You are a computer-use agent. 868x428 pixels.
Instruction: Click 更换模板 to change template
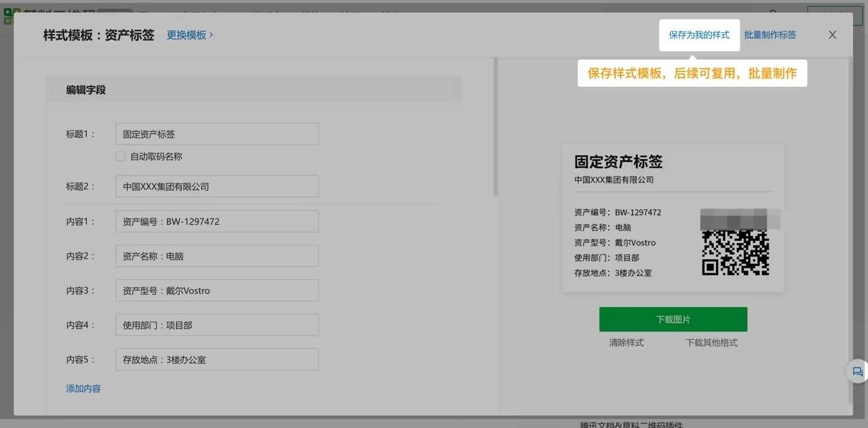(190, 35)
